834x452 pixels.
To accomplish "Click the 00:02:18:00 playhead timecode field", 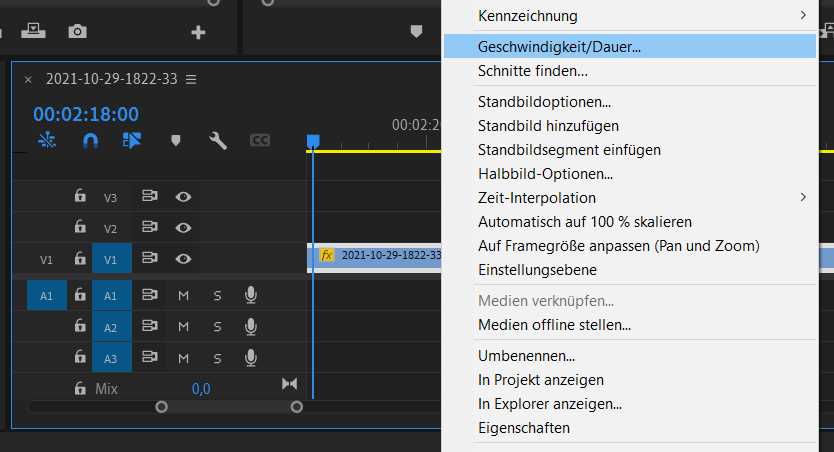I will pos(86,114).
